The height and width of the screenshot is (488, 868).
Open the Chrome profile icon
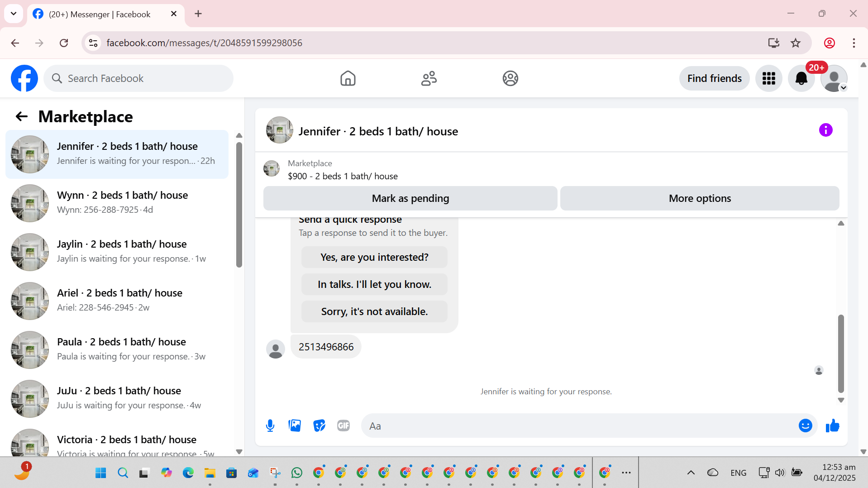[829, 43]
